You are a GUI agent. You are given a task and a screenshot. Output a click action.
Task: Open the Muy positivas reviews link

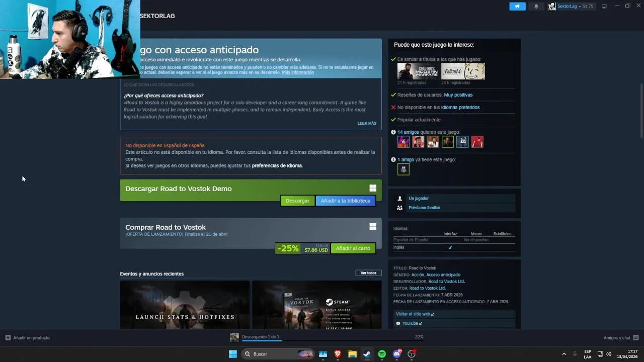click(458, 95)
